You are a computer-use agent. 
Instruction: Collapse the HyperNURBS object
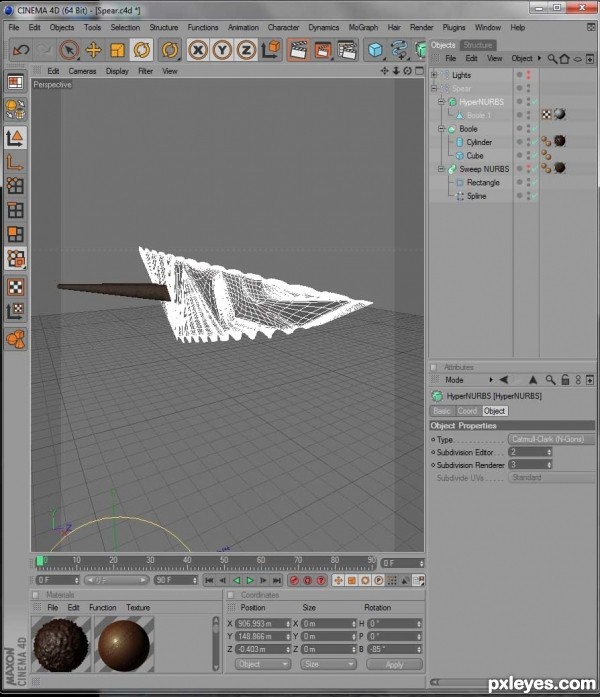[441, 102]
